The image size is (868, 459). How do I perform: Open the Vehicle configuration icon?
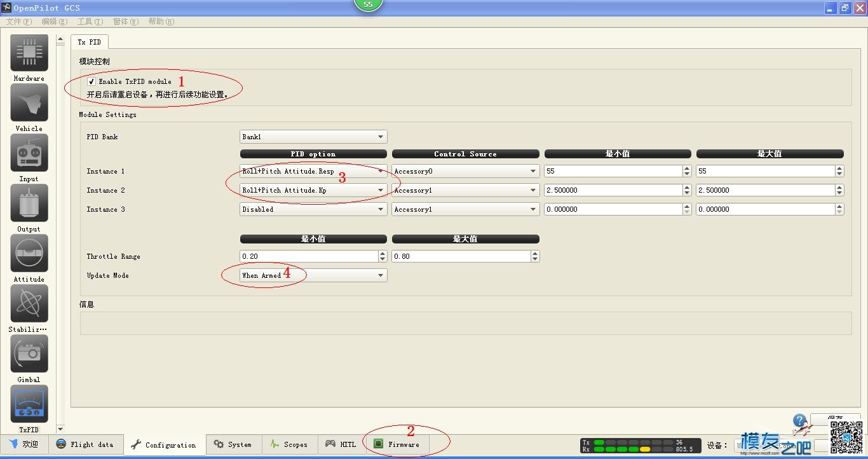29,103
